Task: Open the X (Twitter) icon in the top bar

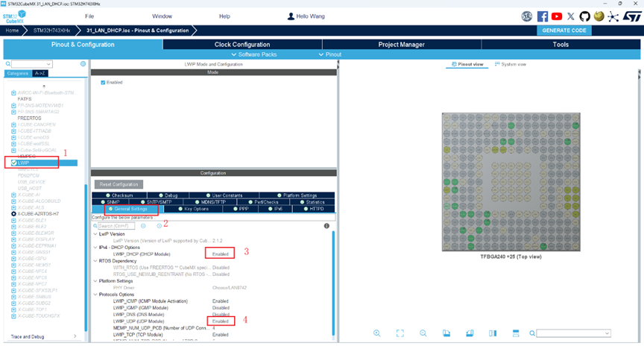Action: click(571, 16)
